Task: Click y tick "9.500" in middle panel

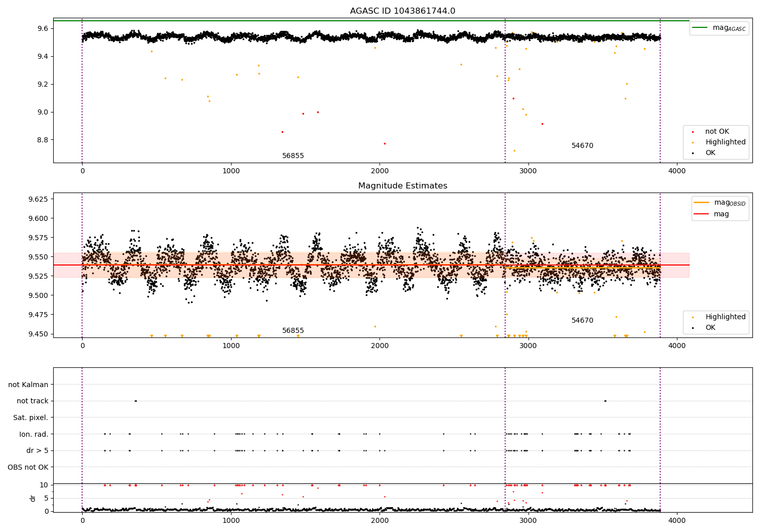Action: tap(38, 295)
